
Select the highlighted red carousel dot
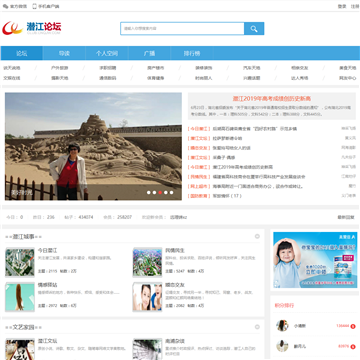tap(160, 192)
